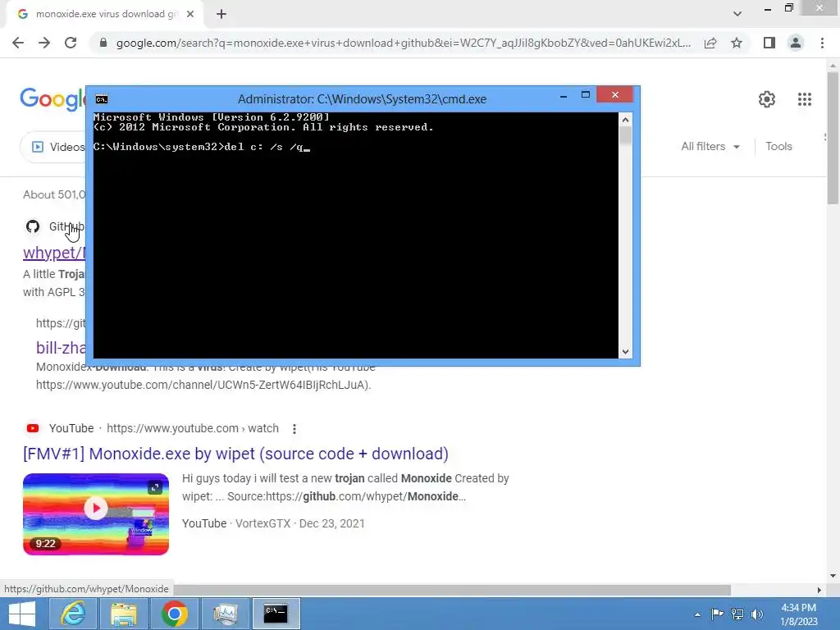Screen dimensions: 840x630
Task: Click the cmd scrollbar thumb
Action: [625, 135]
